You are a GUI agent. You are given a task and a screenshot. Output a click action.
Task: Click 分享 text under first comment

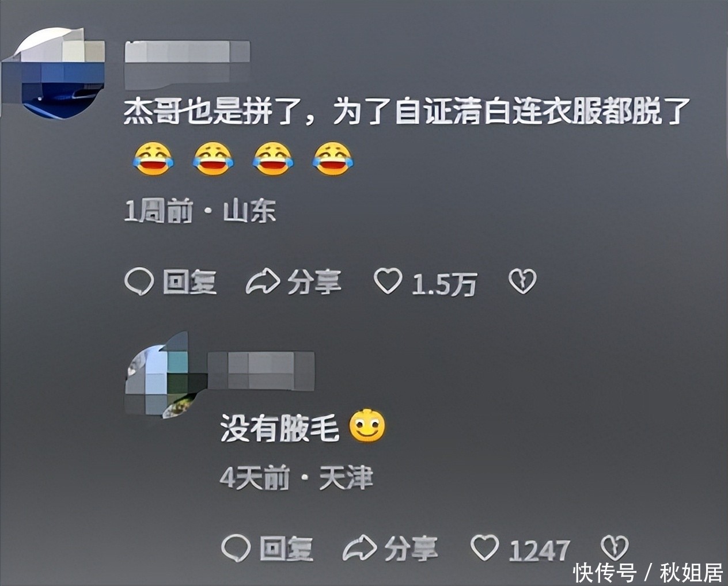coord(314,283)
